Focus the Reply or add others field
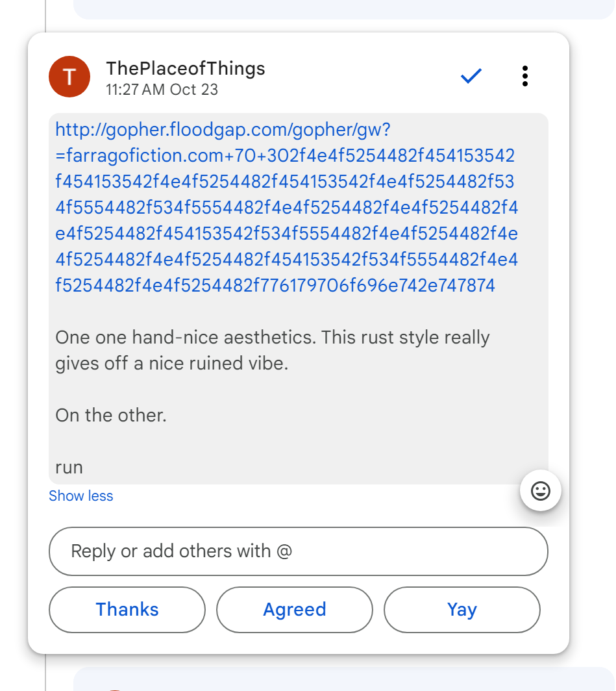The image size is (616, 691). (299, 551)
